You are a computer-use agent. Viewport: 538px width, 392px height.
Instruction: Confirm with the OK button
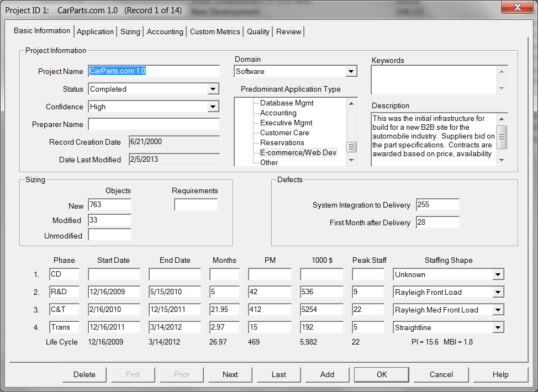point(382,374)
